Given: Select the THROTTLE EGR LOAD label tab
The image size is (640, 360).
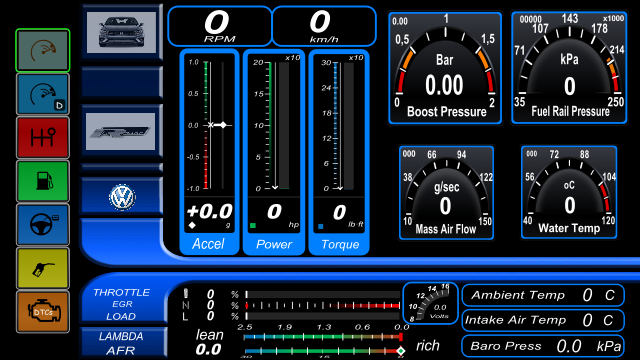Looking at the screenshot, I should click(121, 304).
